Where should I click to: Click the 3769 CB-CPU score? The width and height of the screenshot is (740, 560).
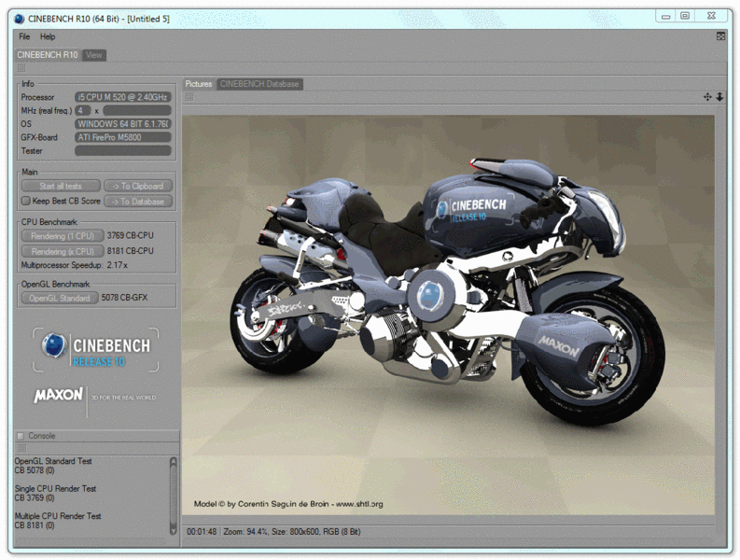point(131,235)
